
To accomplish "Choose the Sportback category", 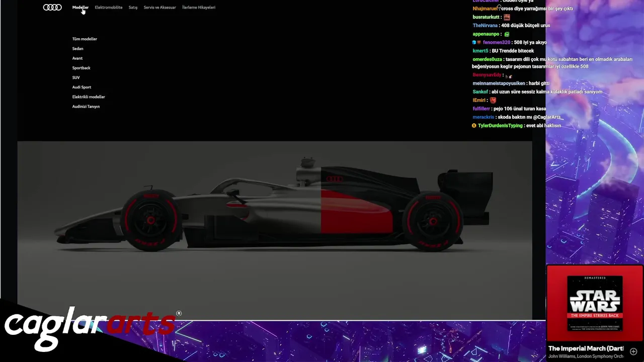I will 81,67.
